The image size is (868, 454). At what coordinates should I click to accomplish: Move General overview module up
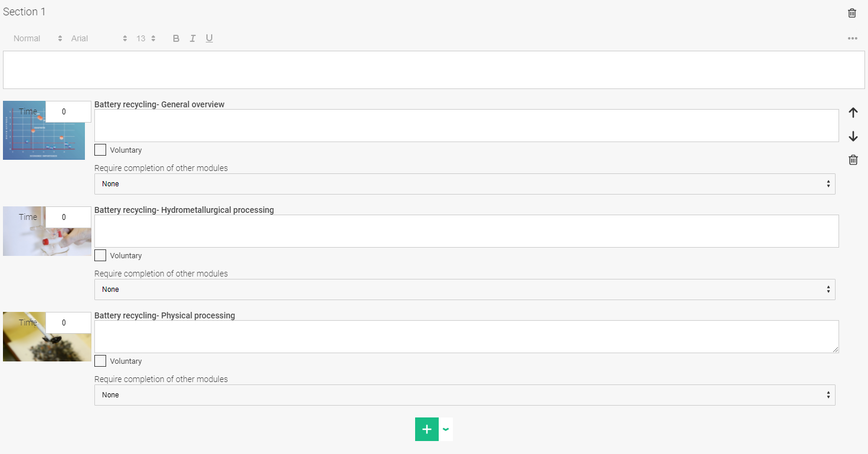(x=853, y=113)
